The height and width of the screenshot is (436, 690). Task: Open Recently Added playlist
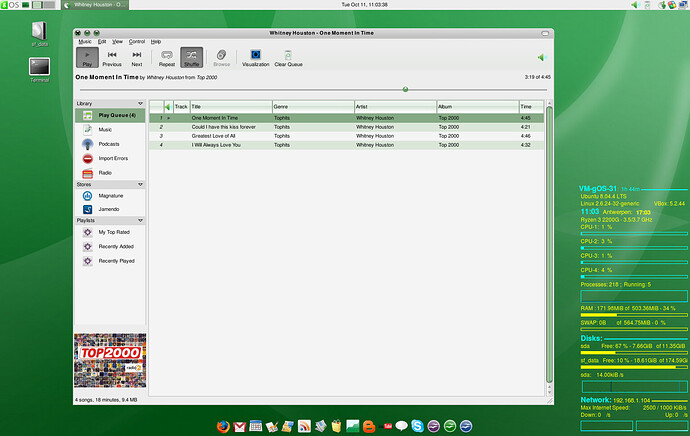point(110,247)
